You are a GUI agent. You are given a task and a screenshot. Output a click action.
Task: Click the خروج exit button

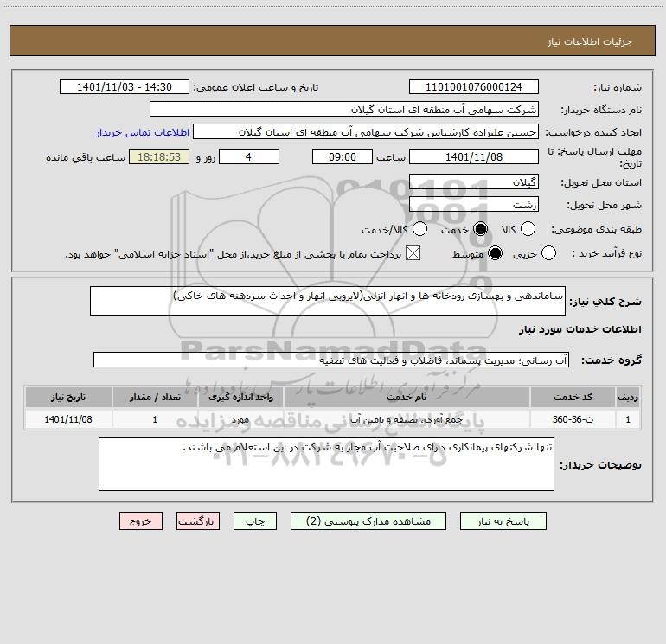point(141,521)
